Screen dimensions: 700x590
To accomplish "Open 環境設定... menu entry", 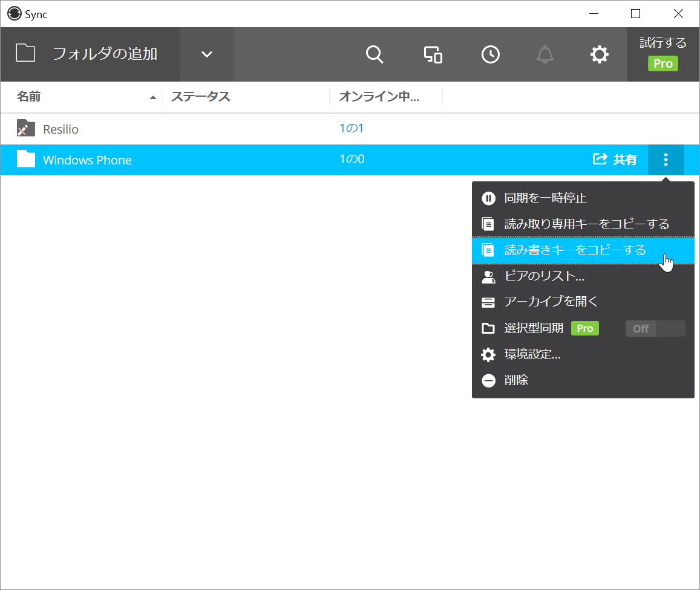I will [x=583, y=354].
